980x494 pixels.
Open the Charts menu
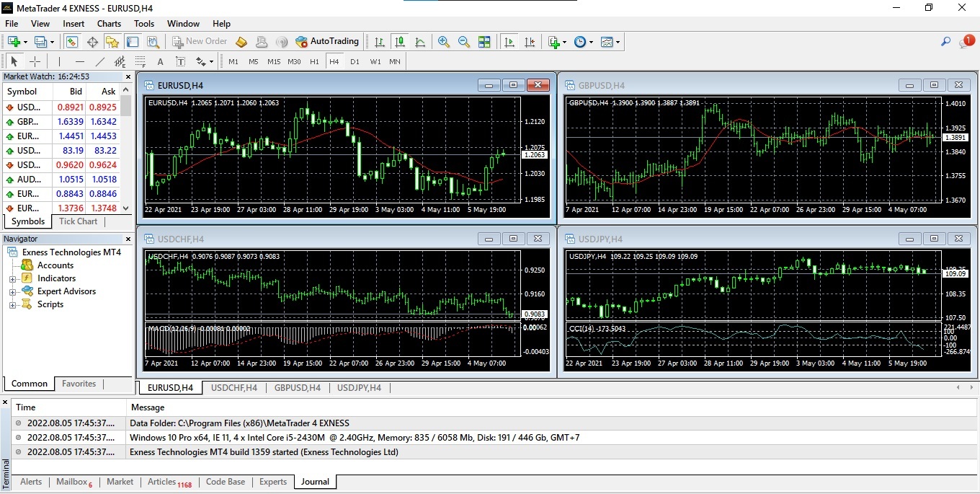(x=110, y=24)
